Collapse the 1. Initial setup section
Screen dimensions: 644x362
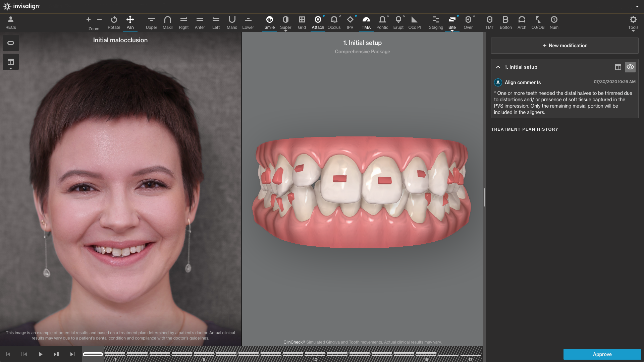(x=498, y=67)
